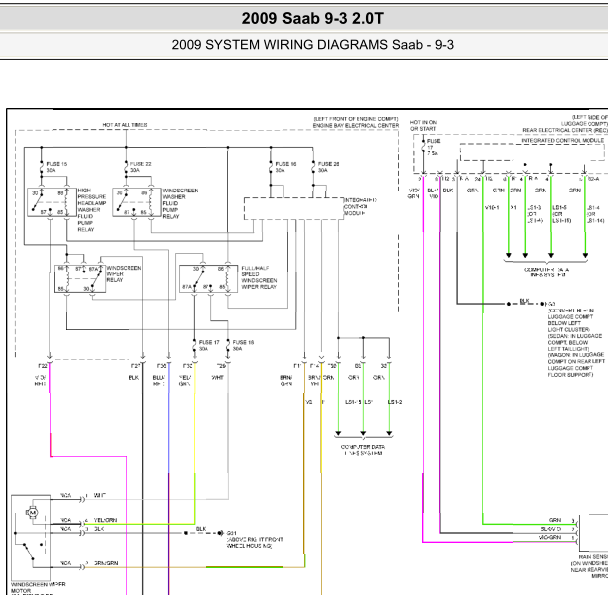
Task: Click 'REAR ELECTRICAL CENTER (REC)' label
Action: tap(565, 130)
